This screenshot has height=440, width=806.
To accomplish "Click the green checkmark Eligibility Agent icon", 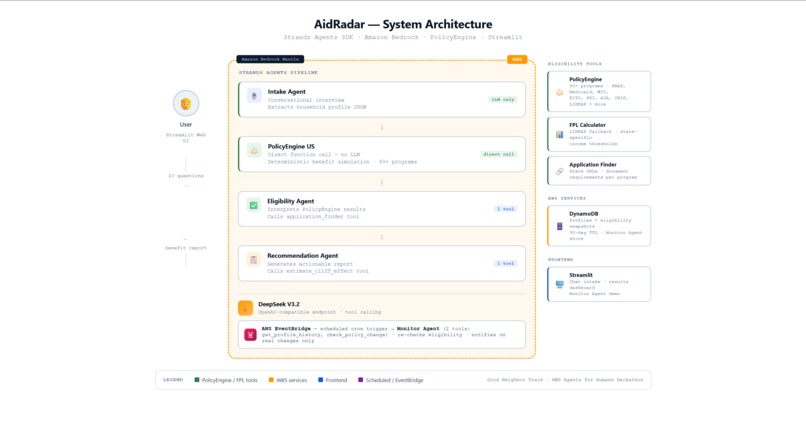I will tap(253, 206).
